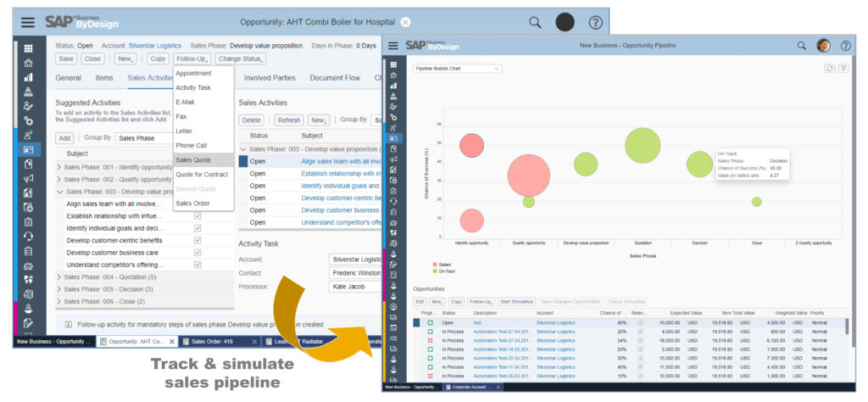Open the Pipeline Bubble Chart dropdown
868x402 pixels.
coord(457,69)
